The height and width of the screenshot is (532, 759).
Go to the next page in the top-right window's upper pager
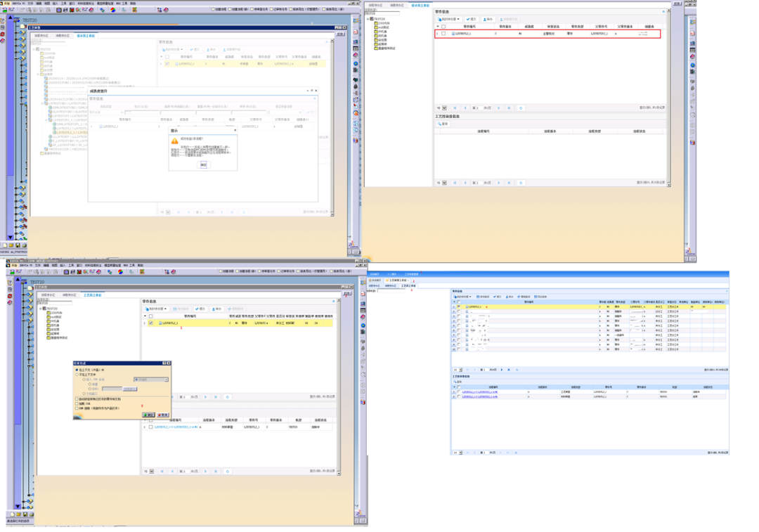(498, 108)
